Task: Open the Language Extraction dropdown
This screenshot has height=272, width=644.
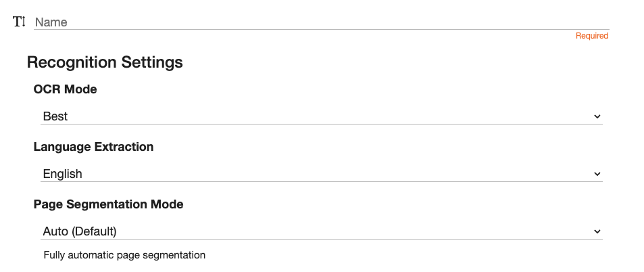Action: click(321, 174)
